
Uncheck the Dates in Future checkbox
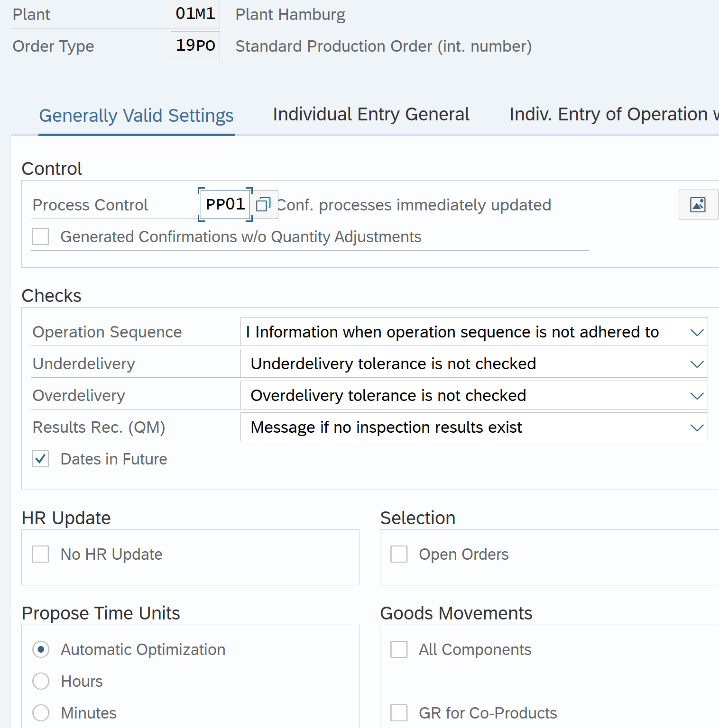point(40,459)
